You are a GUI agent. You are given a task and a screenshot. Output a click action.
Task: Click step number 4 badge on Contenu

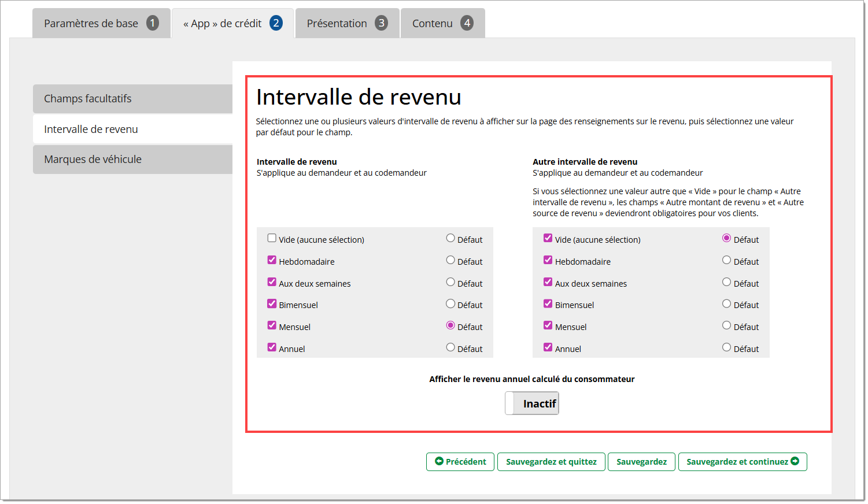tap(467, 23)
